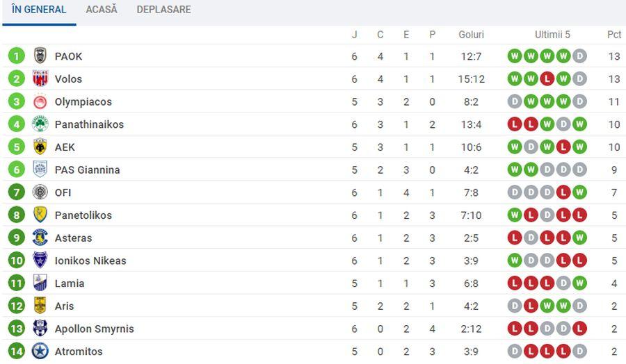Select the ÎN GENERAL tab

click(39, 10)
